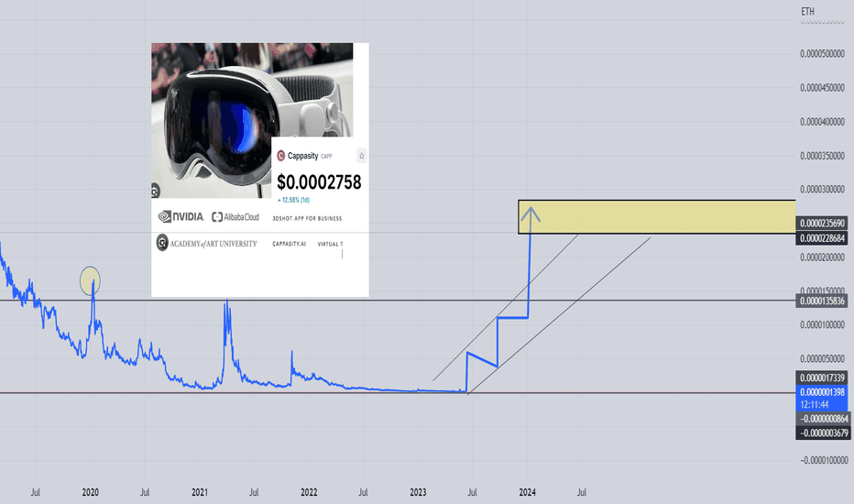Click the 0.0000300000 price axis label
The width and height of the screenshot is (854, 504).
tap(823, 190)
